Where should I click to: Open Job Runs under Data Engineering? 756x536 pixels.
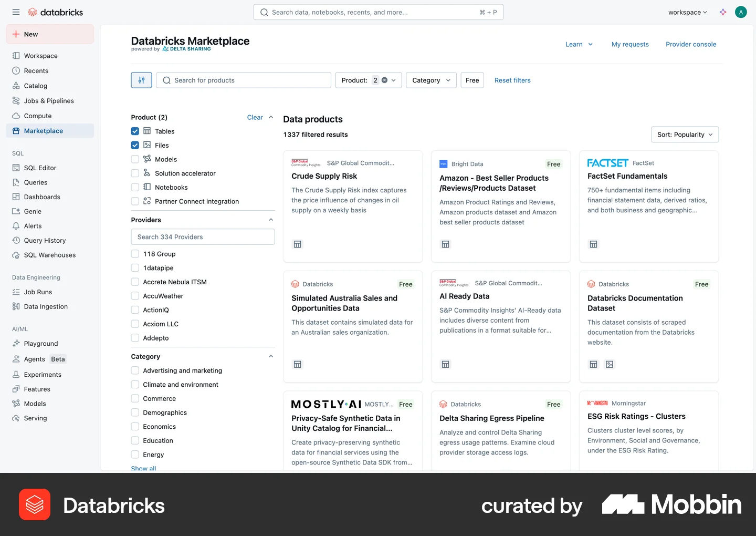(x=50, y=292)
